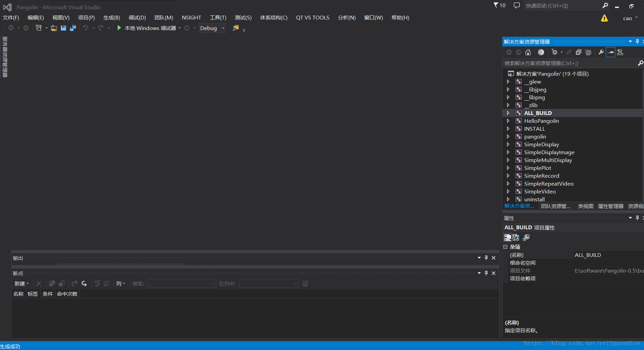Expand the HelloPangolin project node

(508, 121)
